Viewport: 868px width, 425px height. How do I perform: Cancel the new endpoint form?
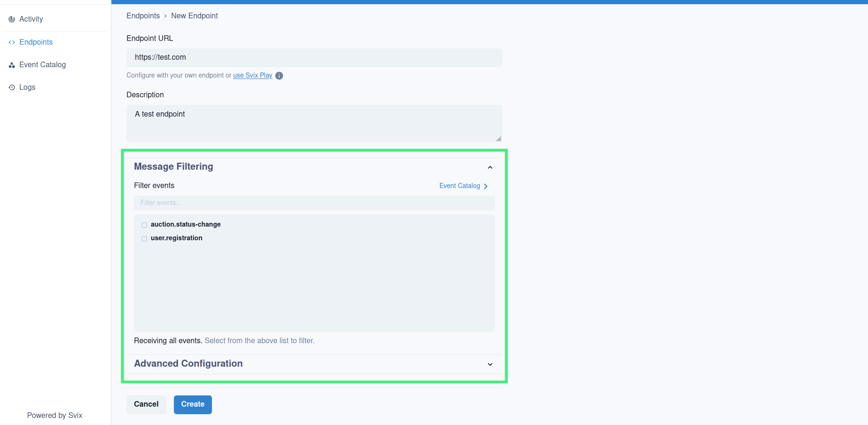pos(146,404)
